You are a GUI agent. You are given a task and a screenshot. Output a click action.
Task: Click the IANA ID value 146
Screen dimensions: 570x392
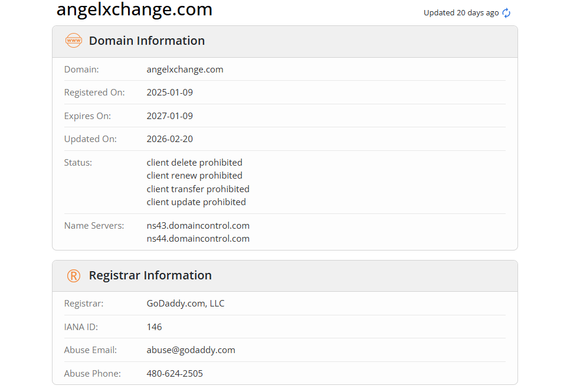coord(154,327)
